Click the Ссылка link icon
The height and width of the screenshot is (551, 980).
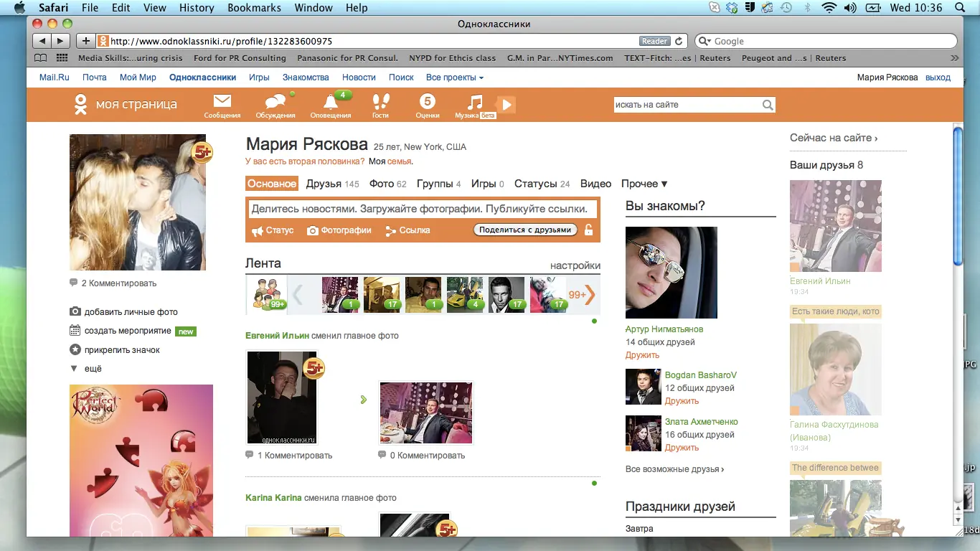tap(391, 231)
